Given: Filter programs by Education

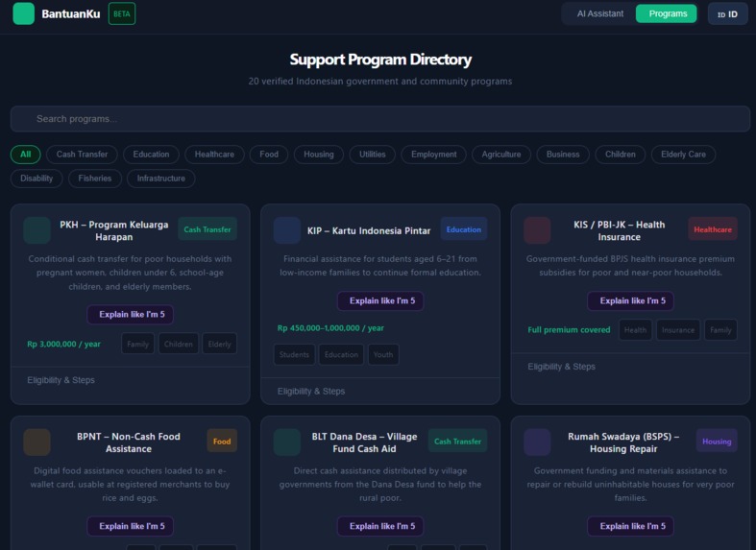Looking at the screenshot, I should [x=151, y=155].
